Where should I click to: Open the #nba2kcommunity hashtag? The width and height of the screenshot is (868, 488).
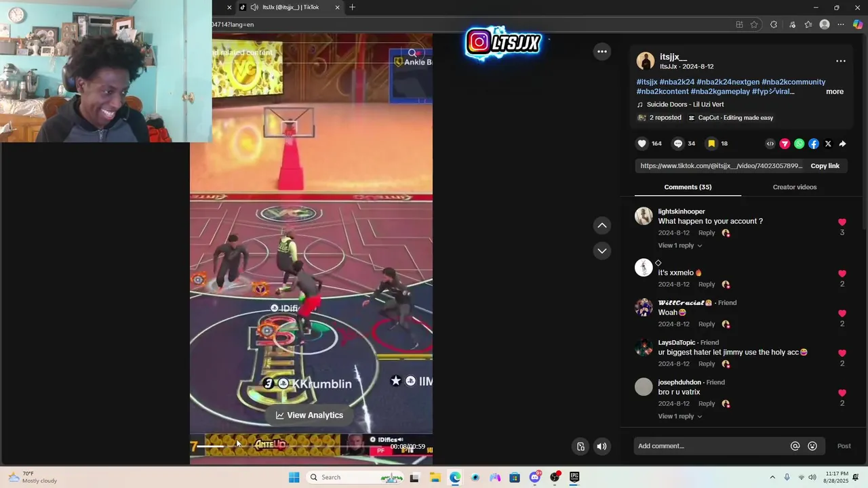click(x=793, y=82)
